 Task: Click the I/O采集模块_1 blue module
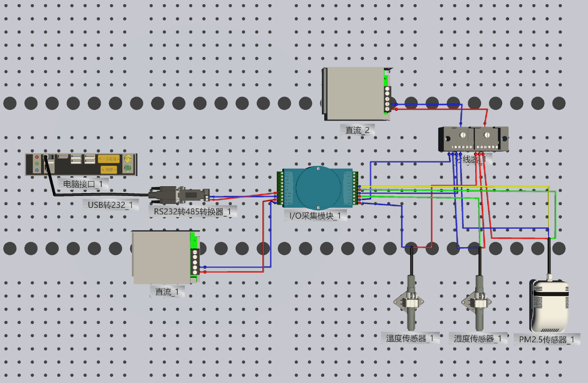coord(318,188)
